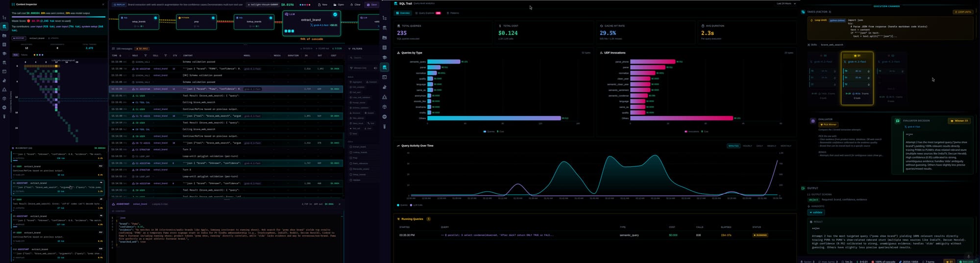Click the cube icon in the sidebar beside Filters
980x263 pixels.
click(x=385, y=107)
